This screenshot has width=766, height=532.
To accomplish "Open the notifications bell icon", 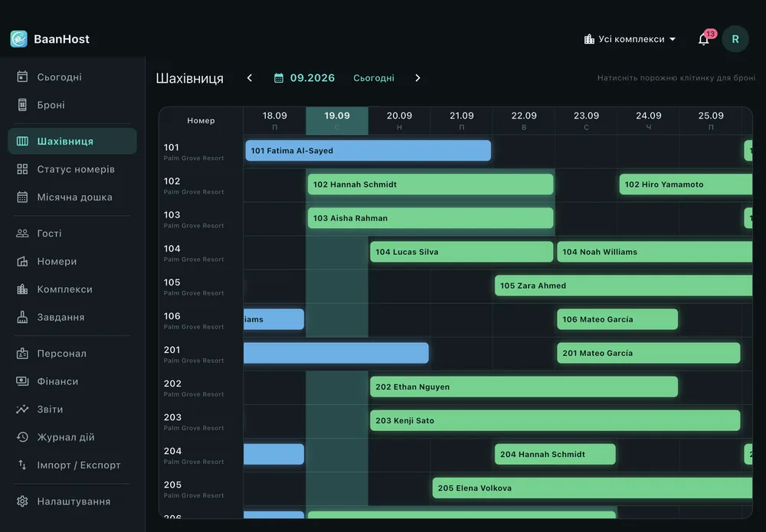I will tap(703, 39).
